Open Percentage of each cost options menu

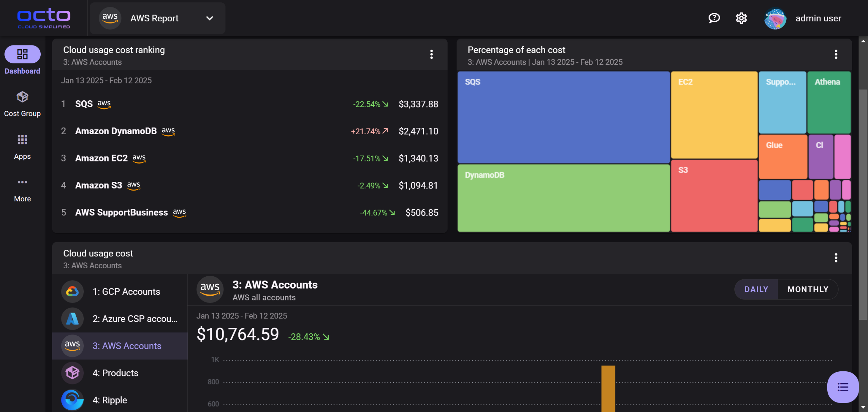click(x=836, y=54)
